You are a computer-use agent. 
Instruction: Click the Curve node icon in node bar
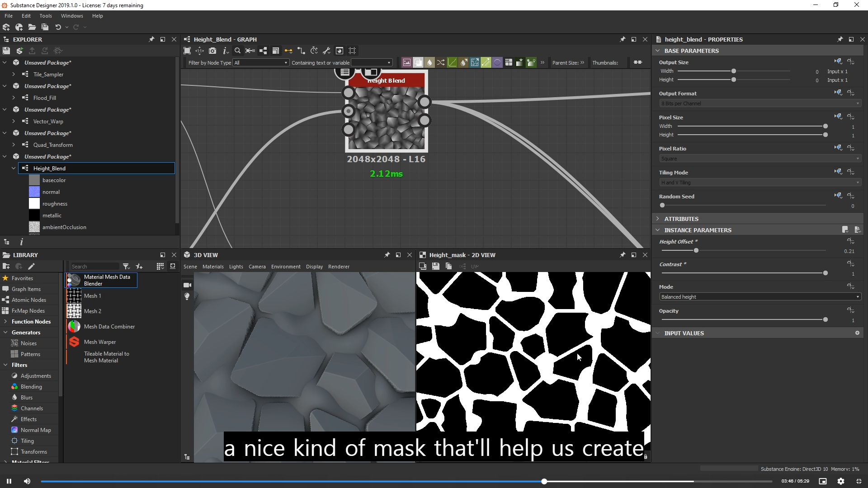click(452, 62)
